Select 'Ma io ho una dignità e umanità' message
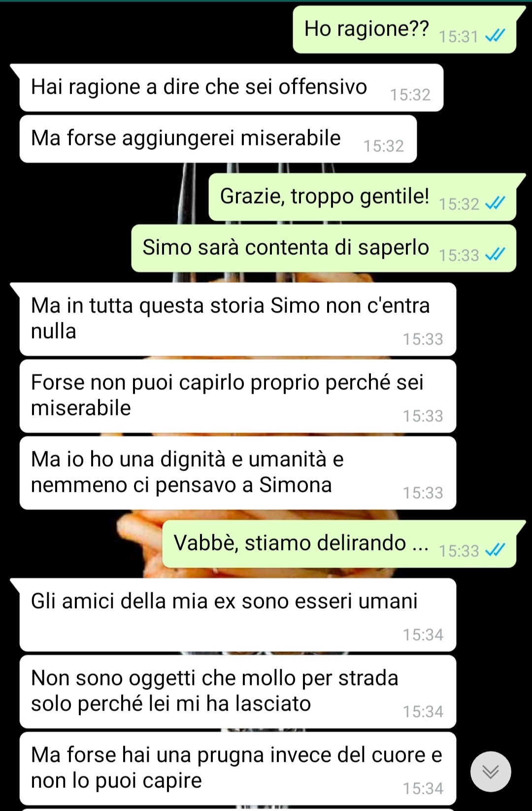The height and width of the screenshot is (811, 532). pos(238,473)
